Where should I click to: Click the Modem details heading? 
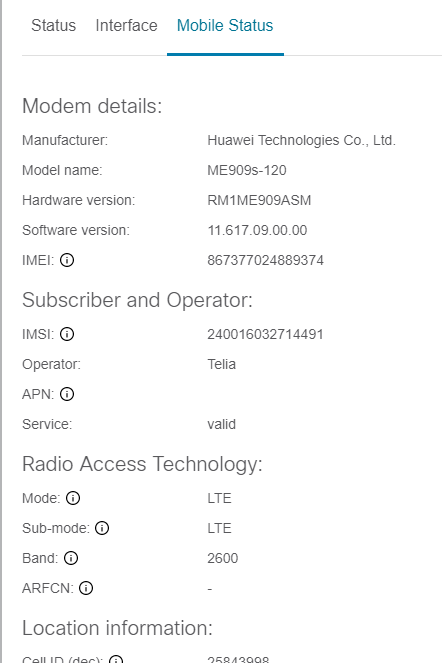point(92,106)
